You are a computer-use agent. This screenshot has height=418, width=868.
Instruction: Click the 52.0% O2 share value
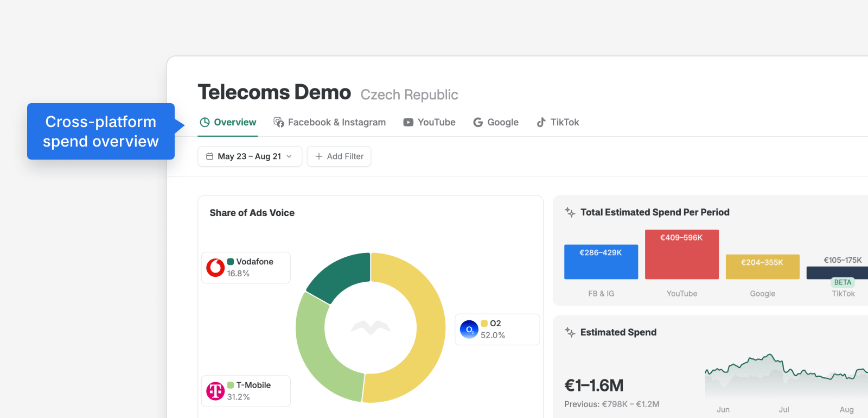[x=493, y=335]
